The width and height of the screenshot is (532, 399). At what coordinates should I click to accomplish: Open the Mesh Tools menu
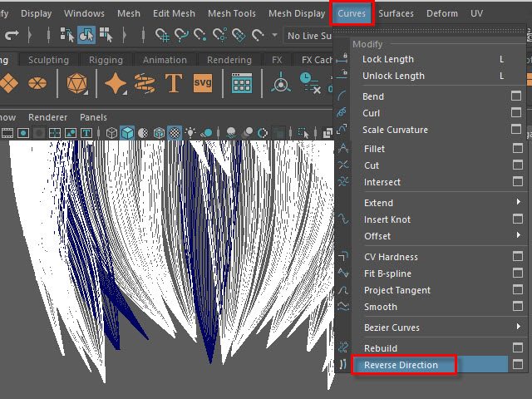(232, 13)
